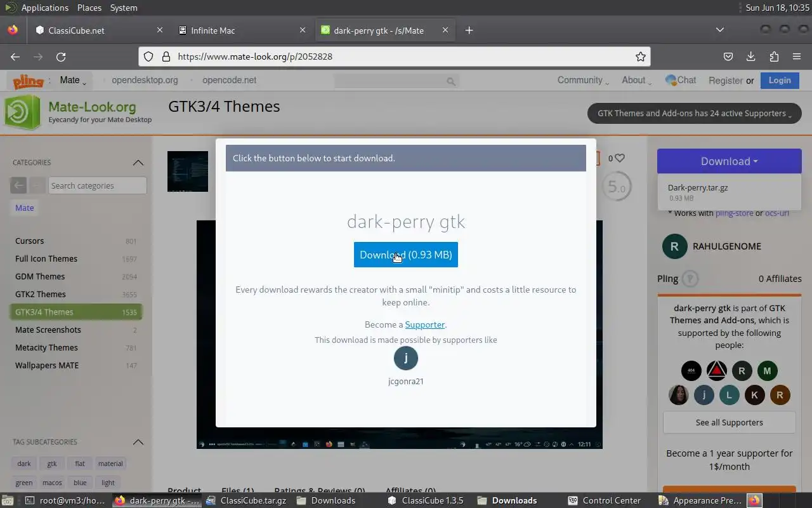Viewport: 812px width, 508px height.
Task: Bookmark this page with the star icon
Action: point(641,57)
